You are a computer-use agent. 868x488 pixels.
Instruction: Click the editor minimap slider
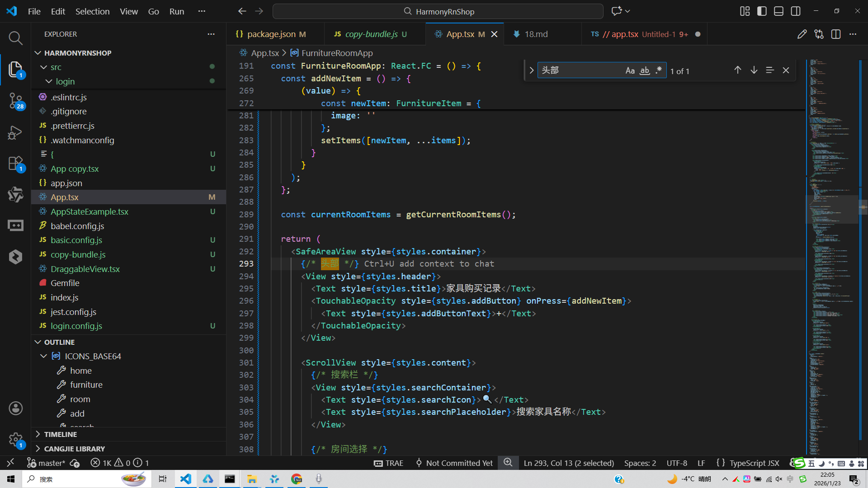click(x=832, y=209)
